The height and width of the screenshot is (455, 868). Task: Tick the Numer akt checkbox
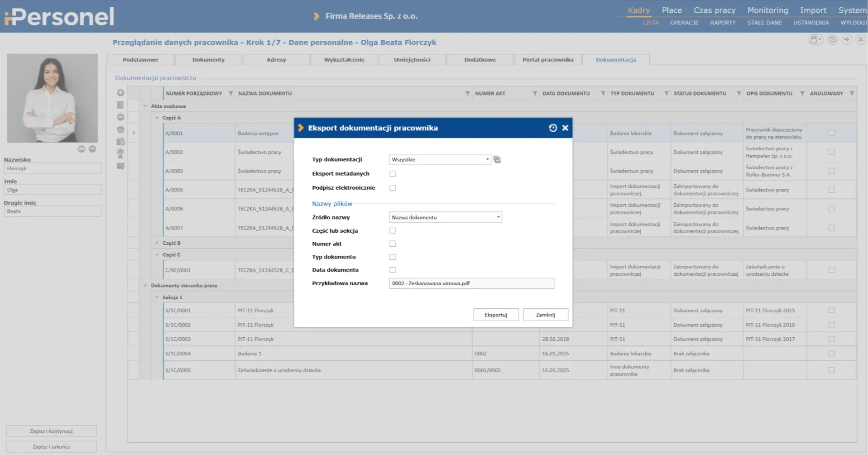pos(393,244)
